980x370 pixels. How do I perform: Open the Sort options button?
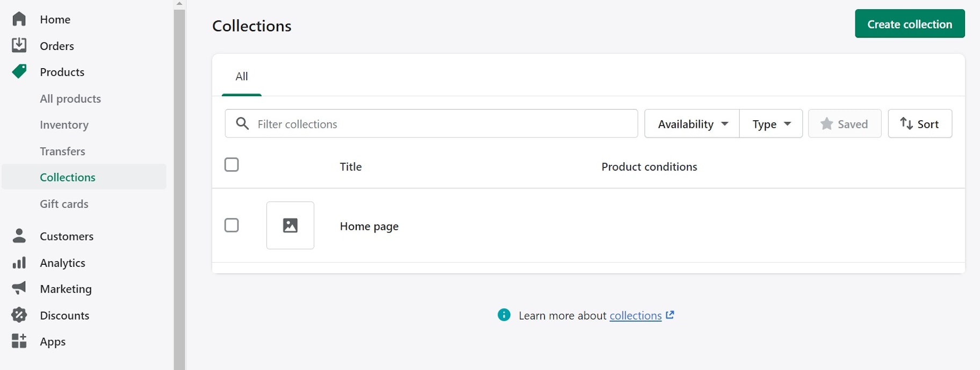point(920,124)
